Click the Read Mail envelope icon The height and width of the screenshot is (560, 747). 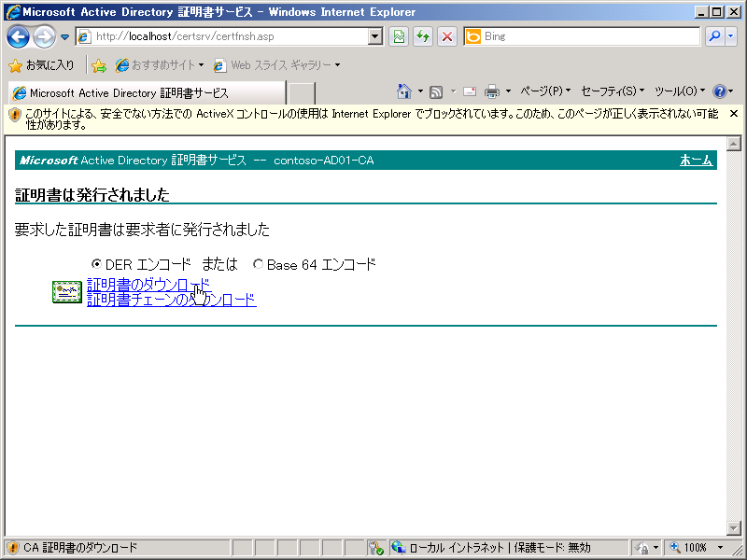click(x=470, y=91)
